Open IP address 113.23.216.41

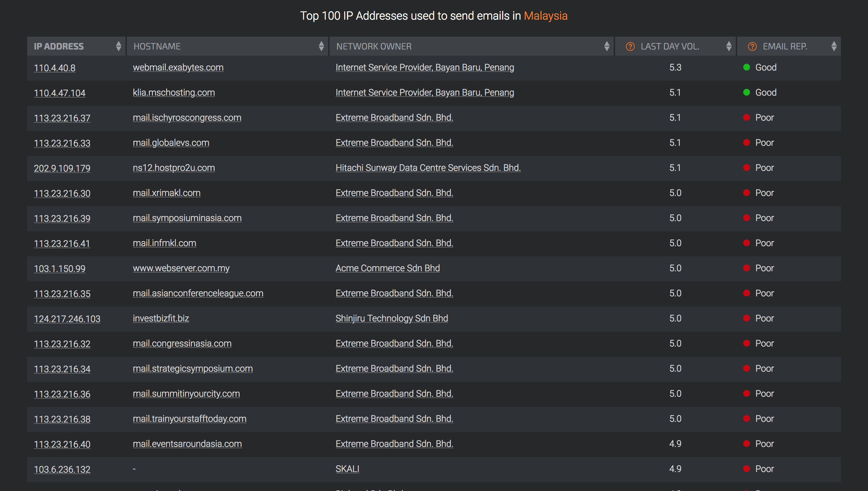(62, 243)
